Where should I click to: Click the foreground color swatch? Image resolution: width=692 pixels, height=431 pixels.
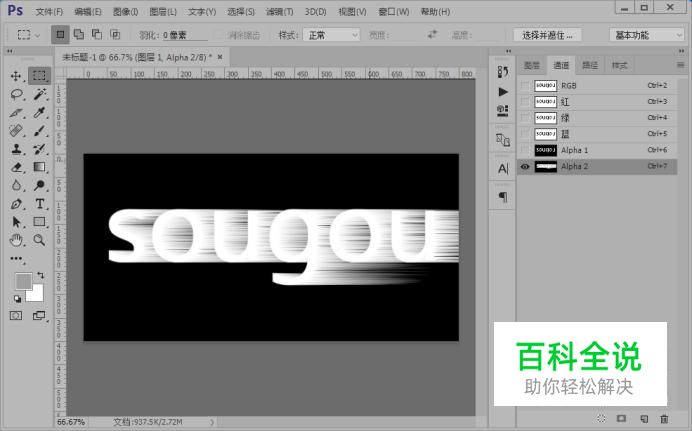tap(23, 281)
